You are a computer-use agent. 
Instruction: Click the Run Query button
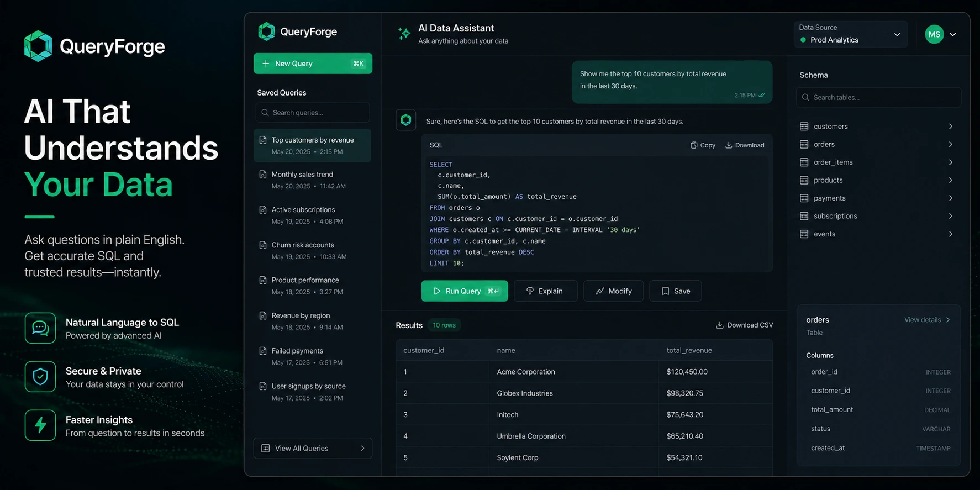(x=465, y=291)
